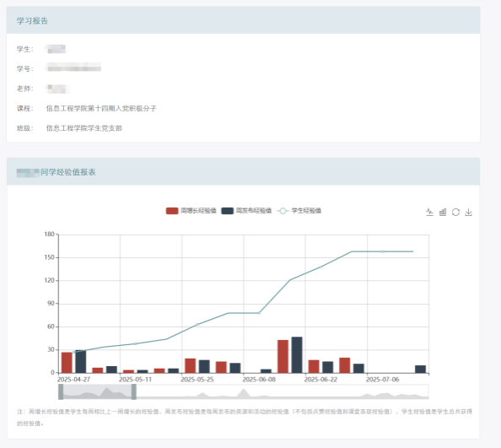Switch chart to line view icon

(x=430, y=212)
